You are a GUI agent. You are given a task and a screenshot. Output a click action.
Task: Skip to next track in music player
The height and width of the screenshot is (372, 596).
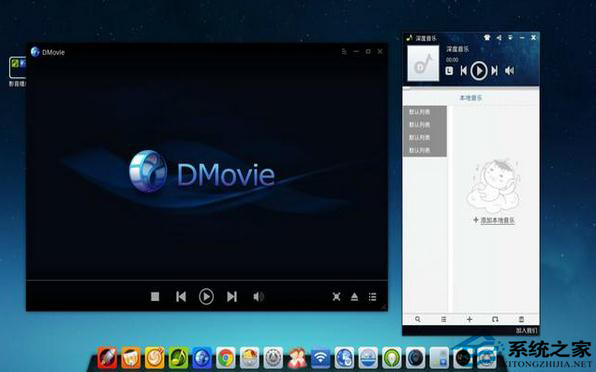pyautogui.click(x=494, y=71)
